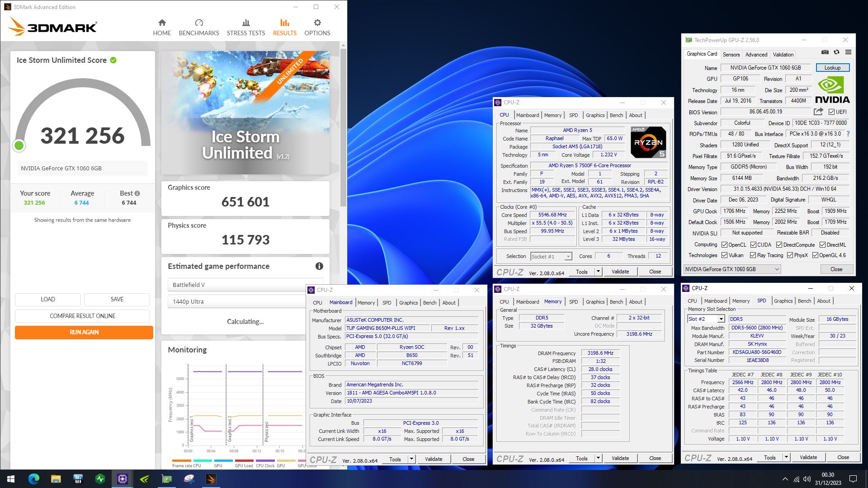
Task: Open the BENCHMARKS section in 3DMark
Action: click(x=199, y=28)
